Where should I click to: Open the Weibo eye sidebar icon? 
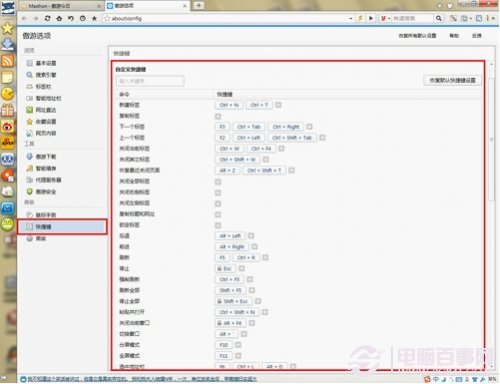point(7,127)
